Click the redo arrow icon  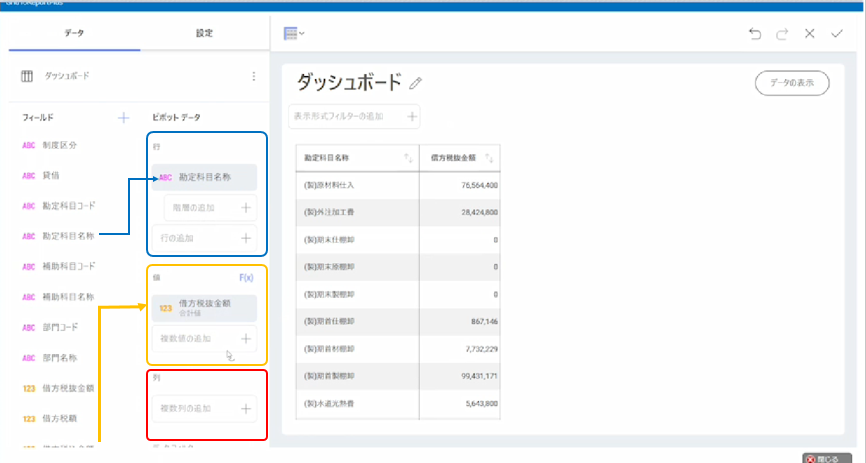click(782, 34)
